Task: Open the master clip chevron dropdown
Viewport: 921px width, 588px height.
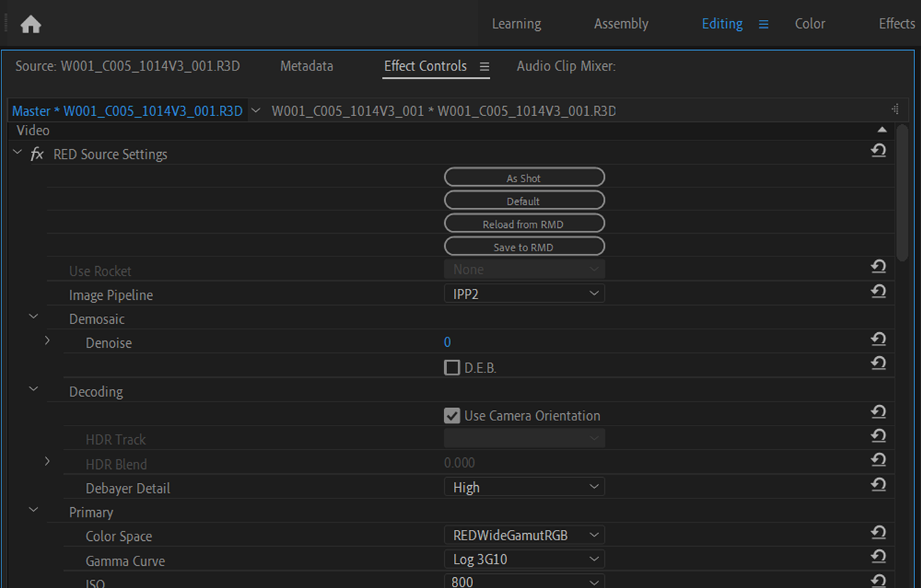Action: coord(256,111)
